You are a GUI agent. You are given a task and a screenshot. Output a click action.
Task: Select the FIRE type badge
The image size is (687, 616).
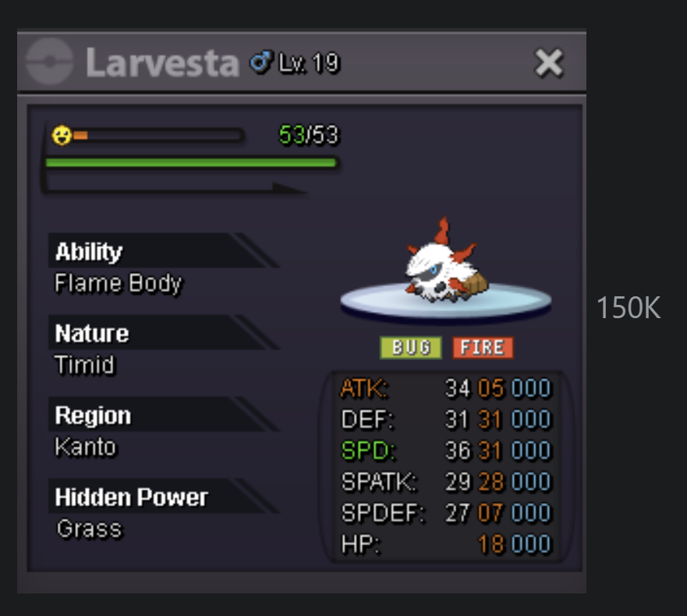483,348
